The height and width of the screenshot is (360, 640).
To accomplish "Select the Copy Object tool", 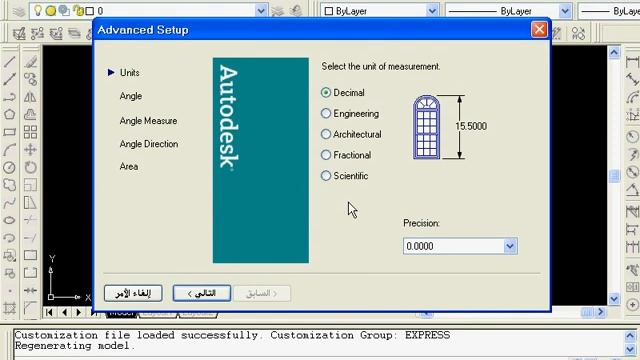I will coord(30,79).
